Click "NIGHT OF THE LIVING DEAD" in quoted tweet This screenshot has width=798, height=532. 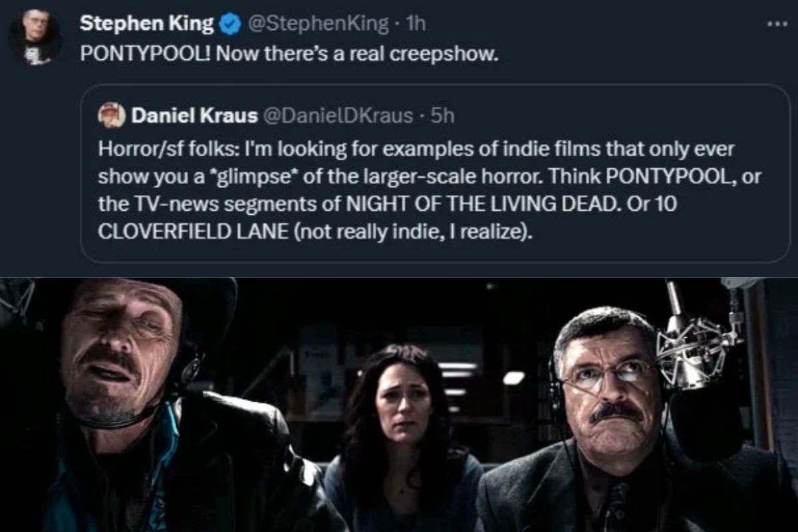502,205
